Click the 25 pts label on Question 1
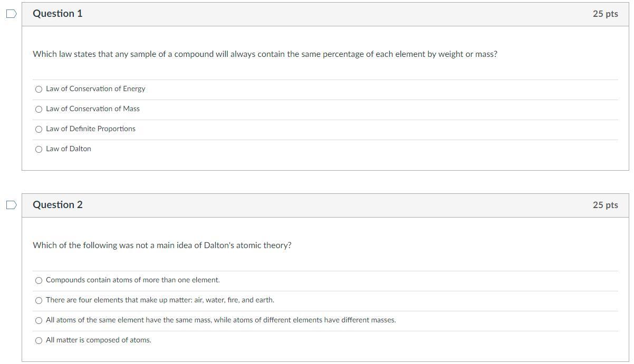 pyautogui.click(x=605, y=14)
